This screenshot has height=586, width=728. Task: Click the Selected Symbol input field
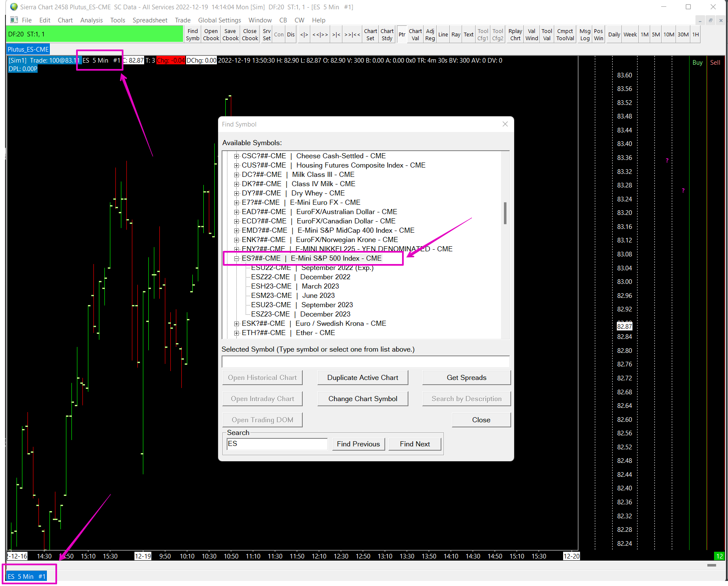point(366,362)
